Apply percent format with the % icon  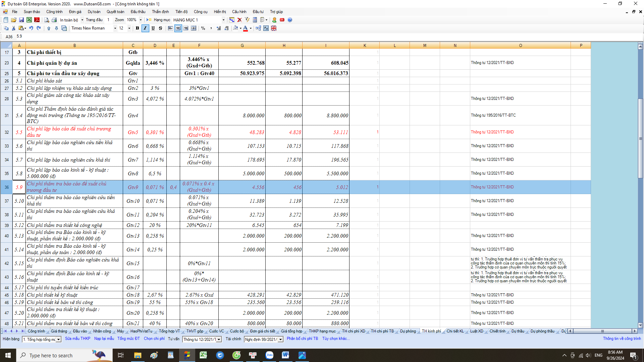coord(203,28)
